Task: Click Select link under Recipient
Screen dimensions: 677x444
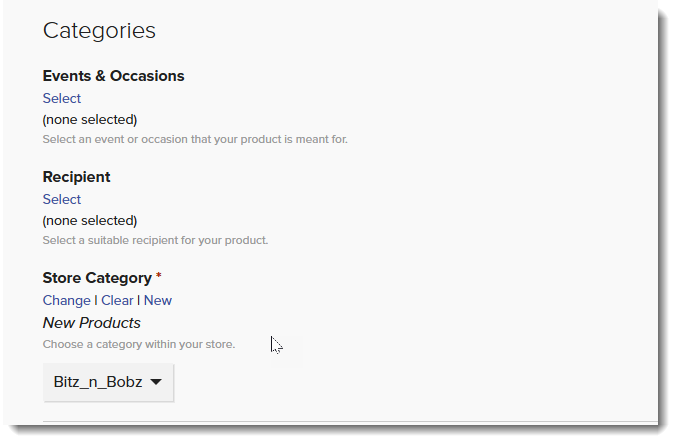Action: 62,199
